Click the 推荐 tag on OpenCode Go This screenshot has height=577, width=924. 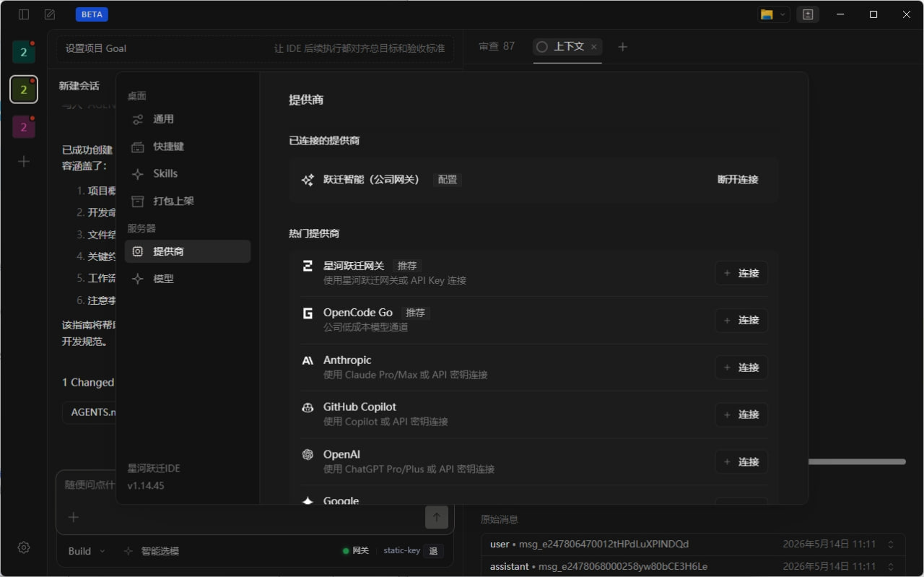416,313
